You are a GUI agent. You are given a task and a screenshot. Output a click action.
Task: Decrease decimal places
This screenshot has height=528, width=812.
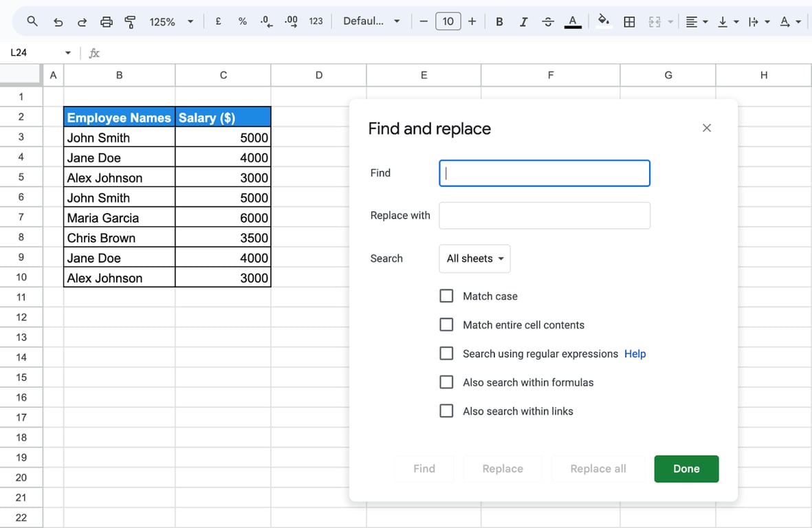[x=266, y=21]
